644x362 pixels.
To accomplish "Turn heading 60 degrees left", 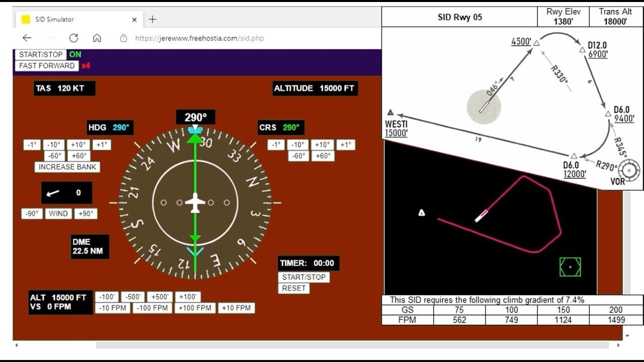I will pos(54,156).
